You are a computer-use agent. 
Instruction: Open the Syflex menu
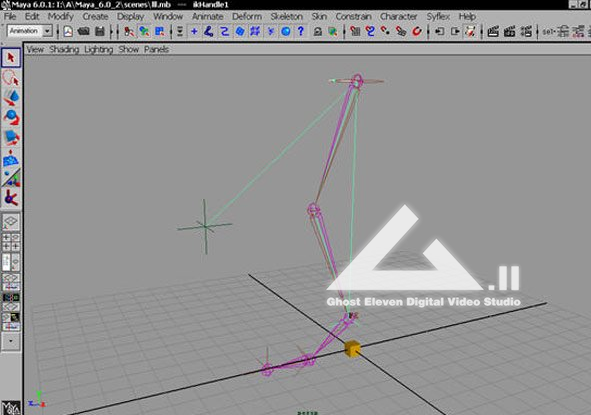coord(438,17)
